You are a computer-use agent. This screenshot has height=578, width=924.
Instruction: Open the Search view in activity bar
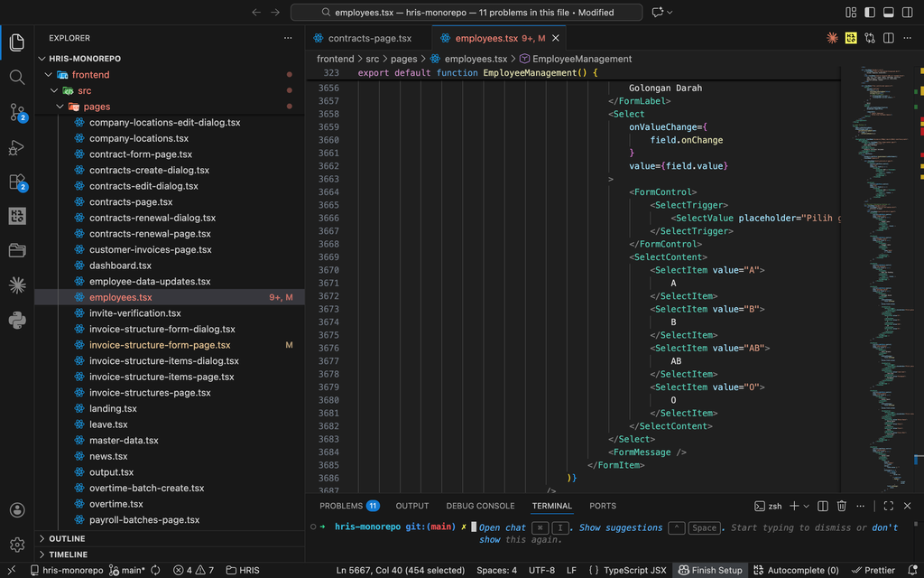(17, 78)
